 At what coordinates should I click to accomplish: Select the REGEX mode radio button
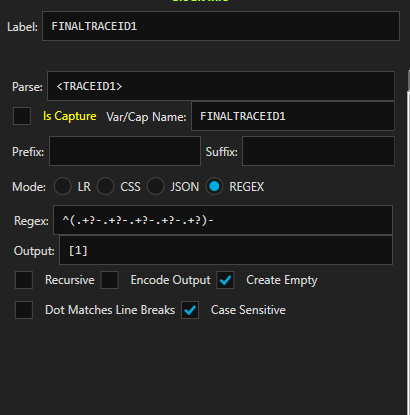click(214, 186)
